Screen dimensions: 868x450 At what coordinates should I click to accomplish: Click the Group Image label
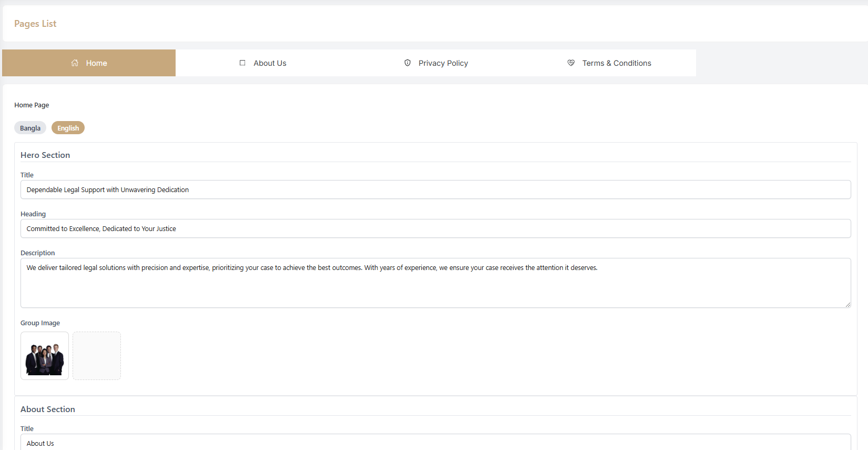coord(40,323)
